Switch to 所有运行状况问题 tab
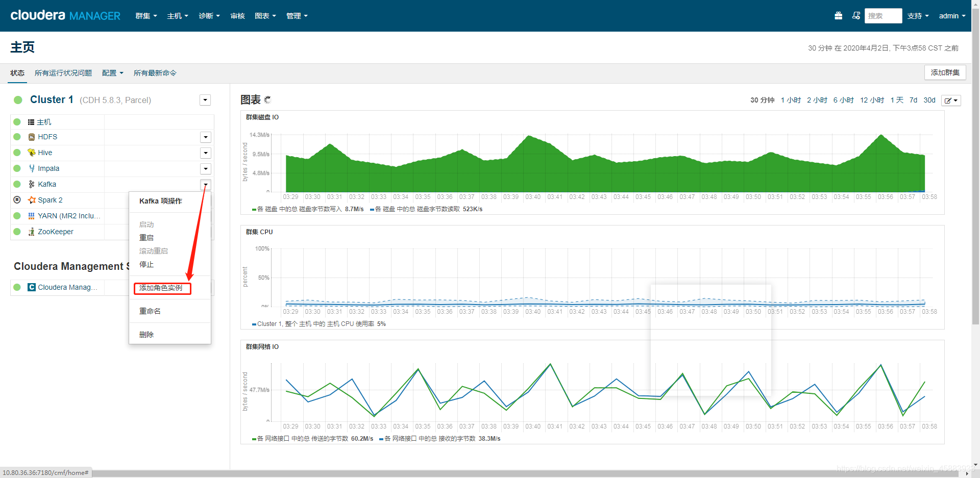Screen dimensions: 980x478 pos(63,73)
